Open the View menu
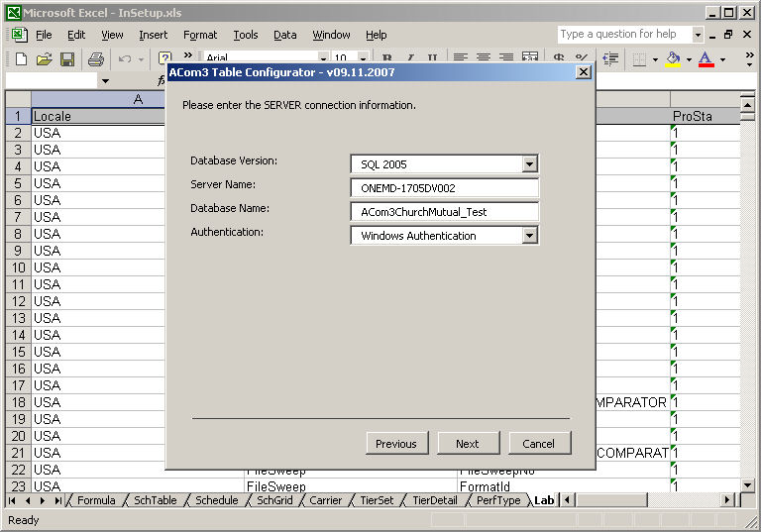 [112, 35]
